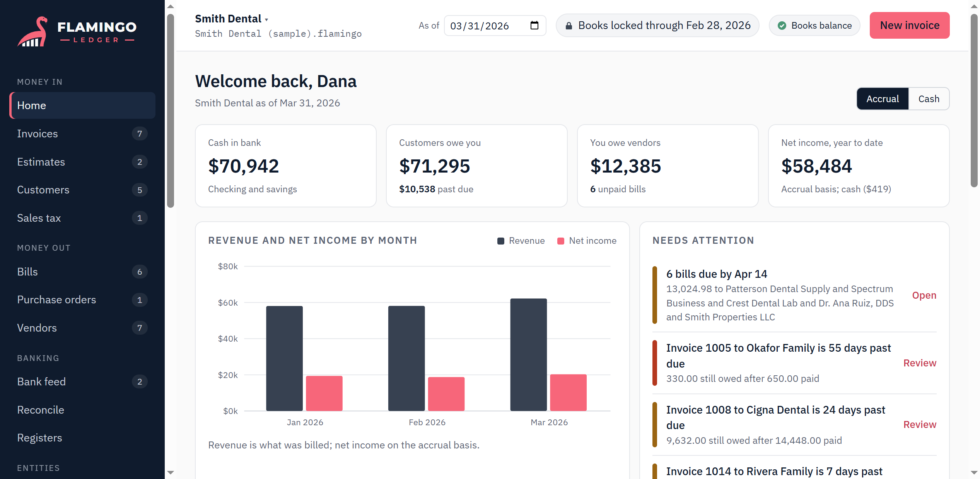Image resolution: width=980 pixels, height=479 pixels.
Task: Open the Customers owe you card
Action: tap(476, 166)
